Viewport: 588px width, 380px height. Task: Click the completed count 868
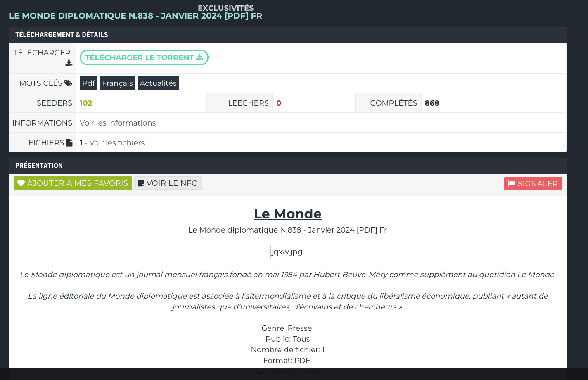click(x=432, y=103)
